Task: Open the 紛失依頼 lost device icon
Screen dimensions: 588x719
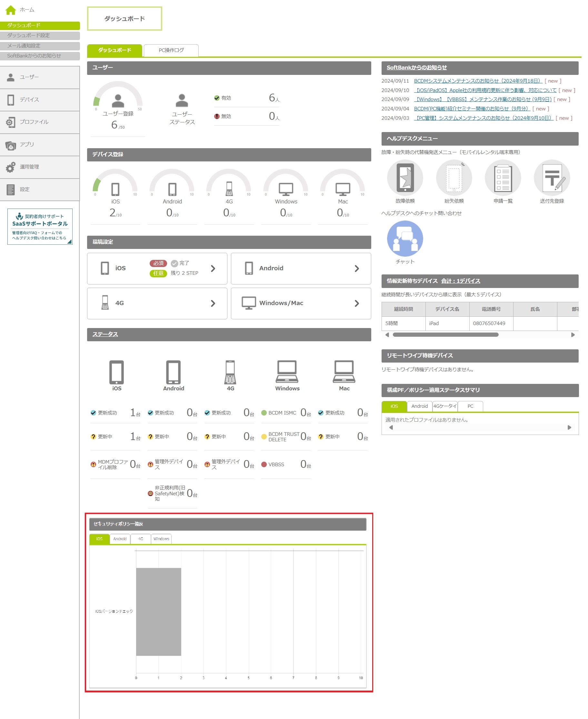Action: coord(453,178)
